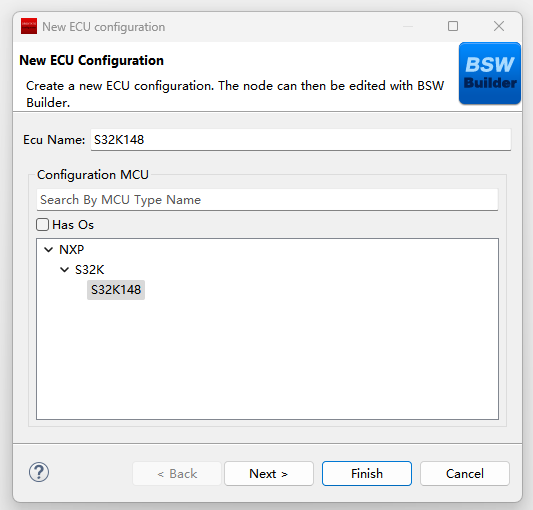Enable the Has Os checkbox
Viewport: 533px width, 510px height.
tap(42, 225)
